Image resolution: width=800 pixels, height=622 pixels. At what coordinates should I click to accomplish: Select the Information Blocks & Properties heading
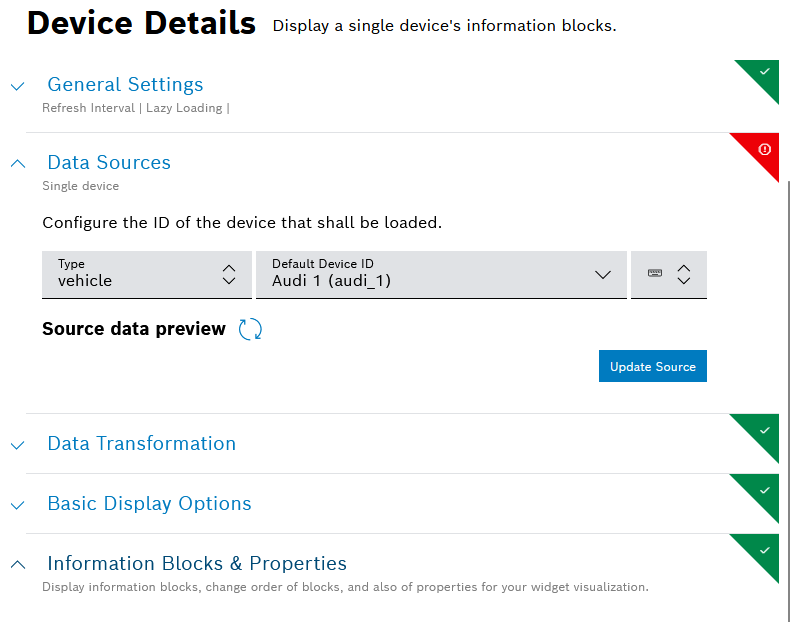pyautogui.click(x=197, y=563)
